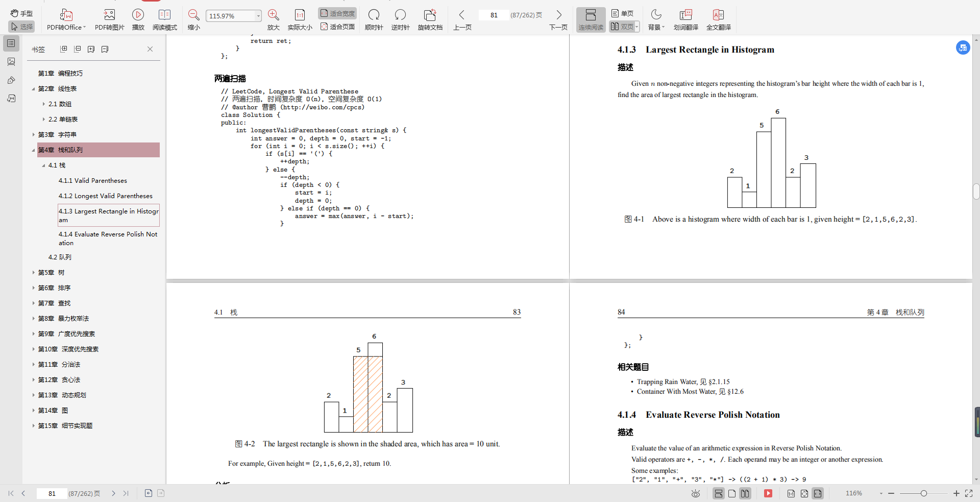Open the background (背景) options menu
The image size is (980, 502).
656,20
